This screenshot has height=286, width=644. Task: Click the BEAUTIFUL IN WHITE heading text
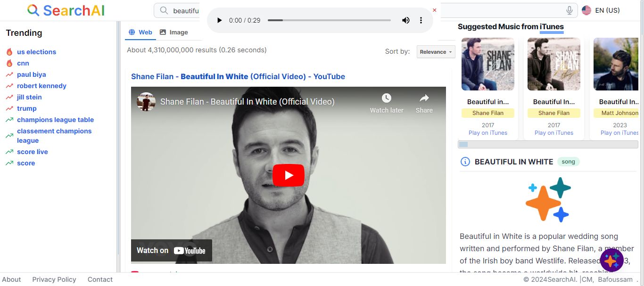[x=514, y=162]
